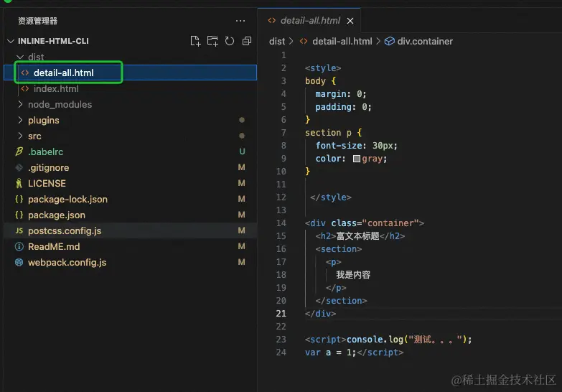Click the Babel icon beside .babelrc
Viewport: 562px width, 392px height.
(x=19, y=151)
